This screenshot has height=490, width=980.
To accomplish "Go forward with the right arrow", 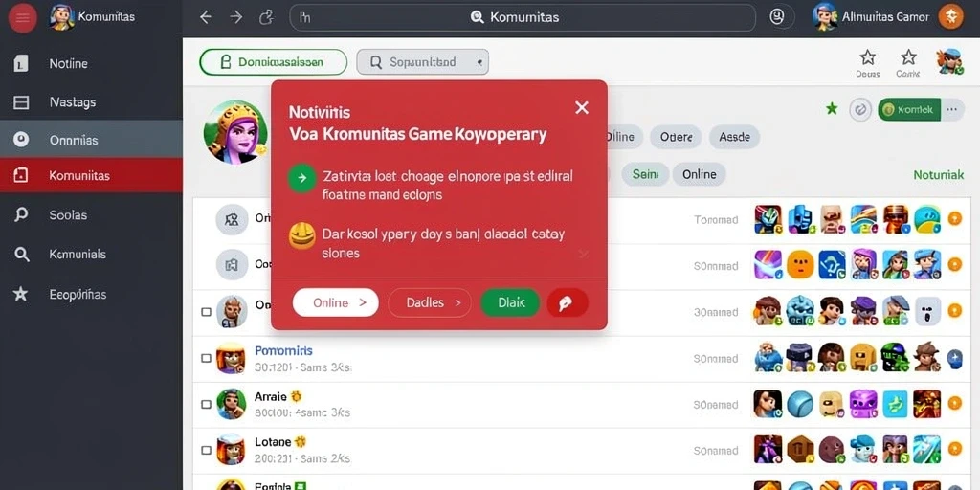I will tap(236, 17).
